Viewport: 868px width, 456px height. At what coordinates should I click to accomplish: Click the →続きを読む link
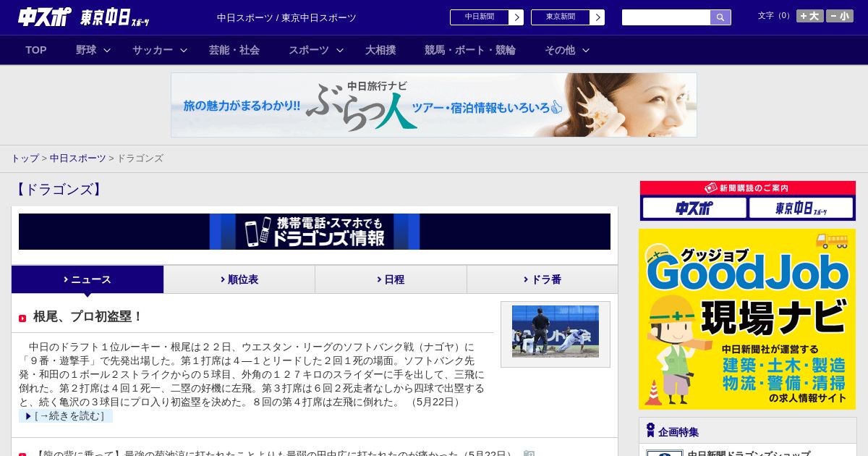(x=66, y=415)
